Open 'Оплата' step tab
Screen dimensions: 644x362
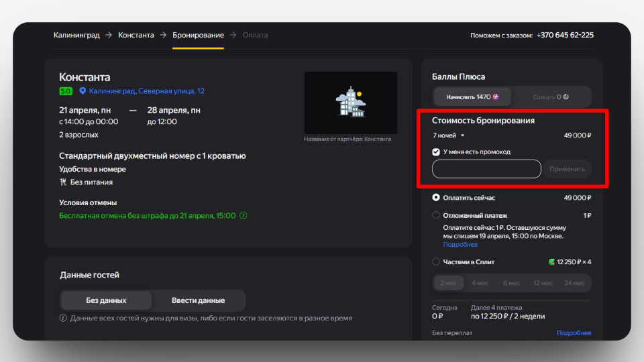[255, 36]
